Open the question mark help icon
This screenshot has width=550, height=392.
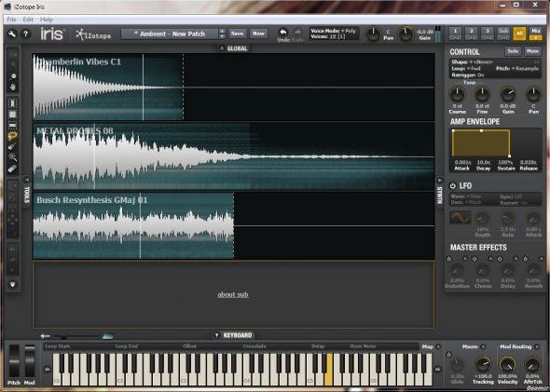point(25,34)
